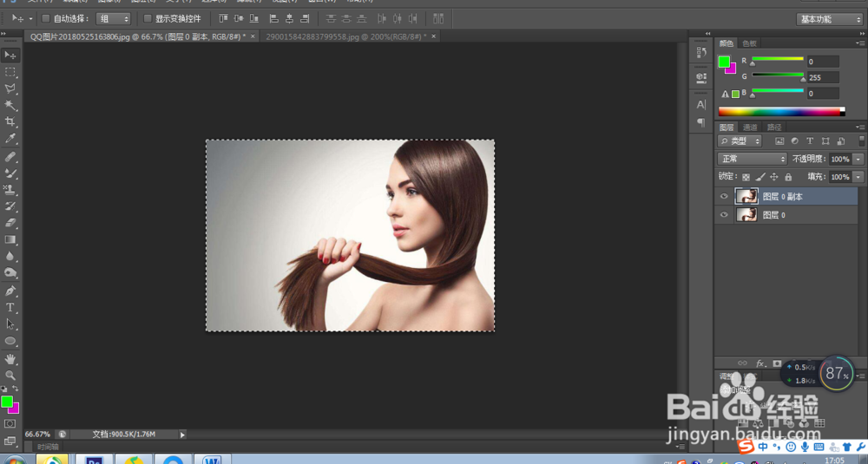Image resolution: width=868 pixels, height=464 pixels.
Task: Expand the status bar info arrow
Action: click(182, 435)
